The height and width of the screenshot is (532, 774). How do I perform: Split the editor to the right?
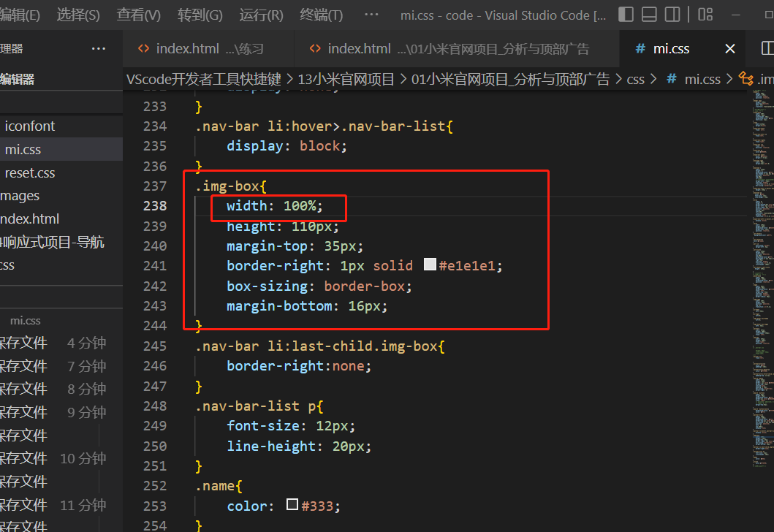tap(767, 48)
